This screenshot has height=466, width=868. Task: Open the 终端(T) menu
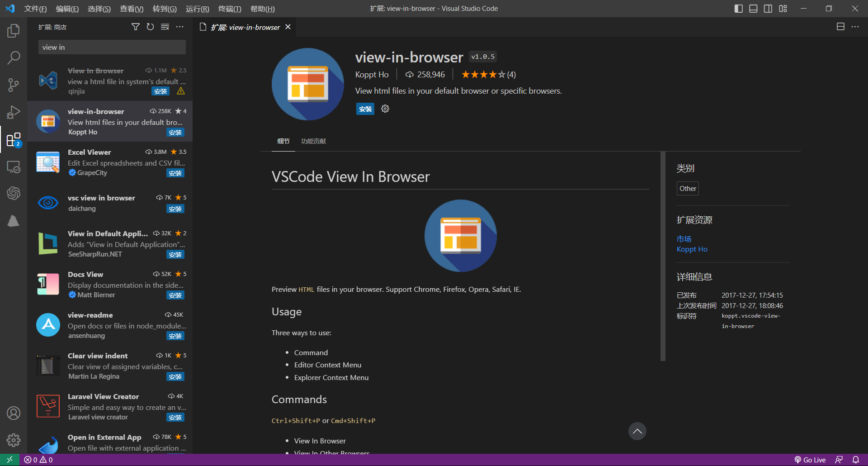[x=230, y=9]
